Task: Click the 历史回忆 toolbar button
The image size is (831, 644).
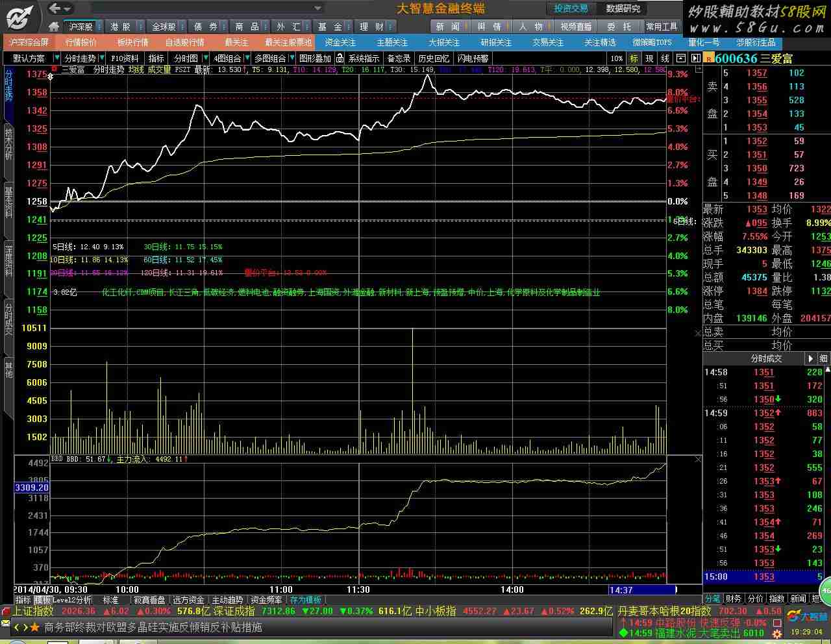Action: (x=434, y=58)
